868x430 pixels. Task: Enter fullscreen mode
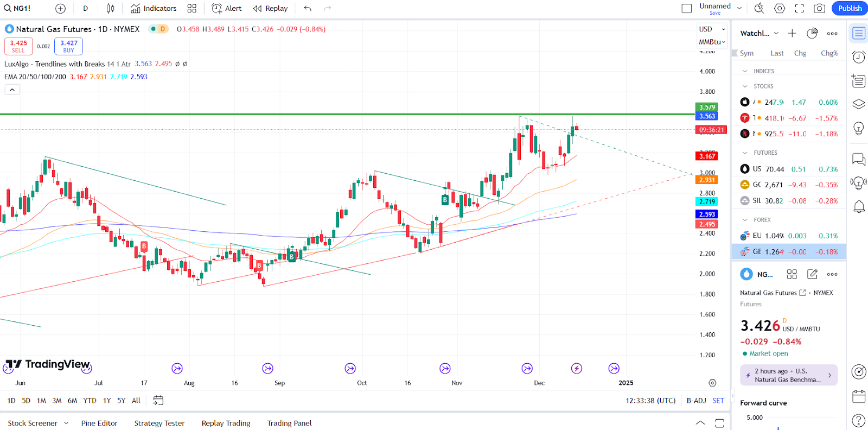pyautogui.click(x=800, y=8)
